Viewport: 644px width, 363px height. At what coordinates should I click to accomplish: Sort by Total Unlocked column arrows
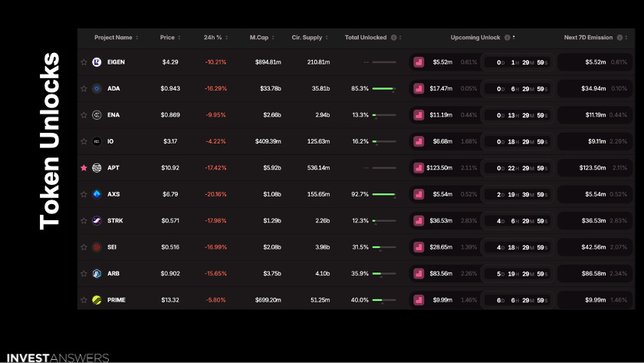point(400,38)
